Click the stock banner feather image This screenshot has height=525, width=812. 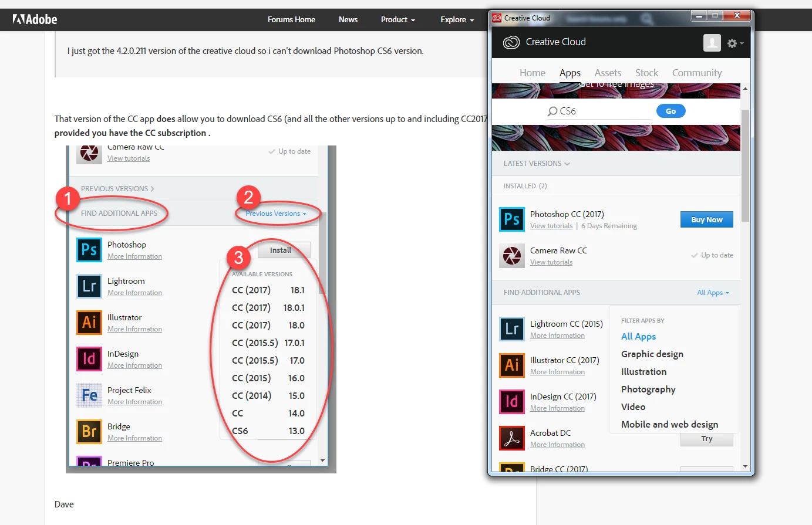tap(616, 138)
